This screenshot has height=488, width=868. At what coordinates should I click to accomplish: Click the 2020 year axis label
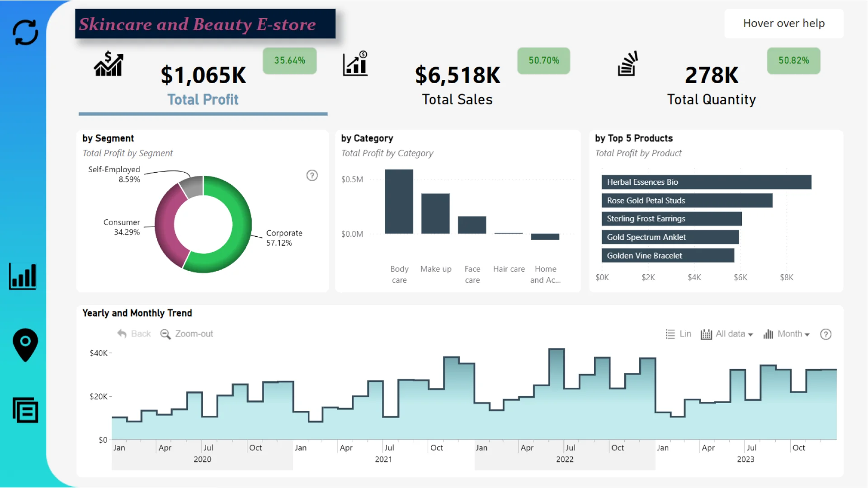point(203,460)
